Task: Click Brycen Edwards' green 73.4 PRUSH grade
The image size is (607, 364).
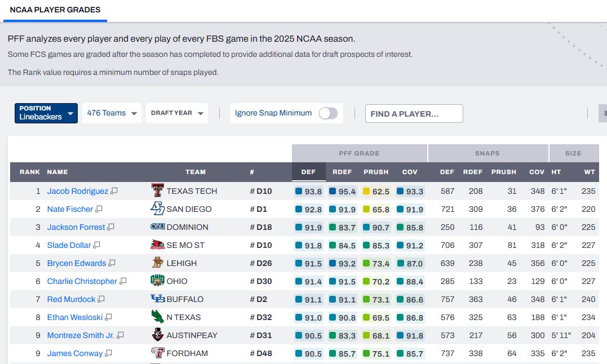Action: (376, 264)
